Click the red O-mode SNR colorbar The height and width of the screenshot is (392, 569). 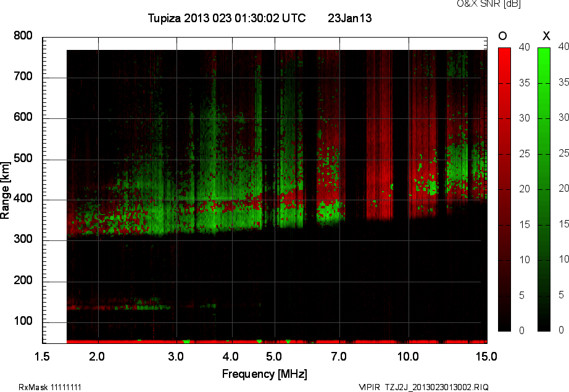(x=504, y=189)
